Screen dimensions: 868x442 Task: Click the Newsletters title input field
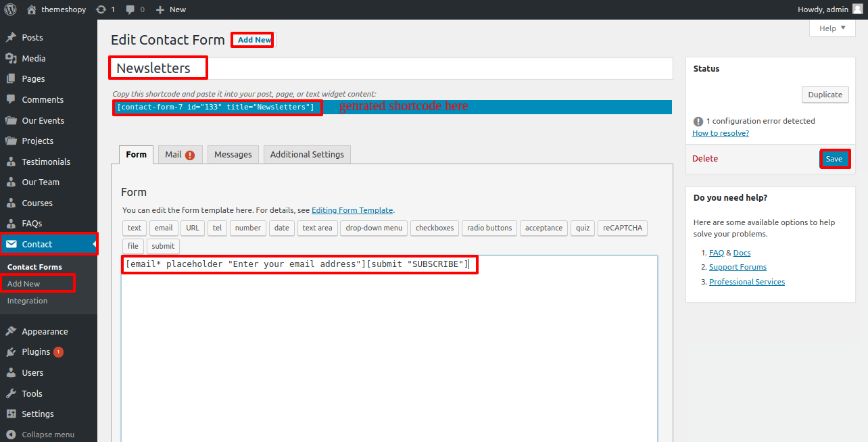(x=391, y=68)
